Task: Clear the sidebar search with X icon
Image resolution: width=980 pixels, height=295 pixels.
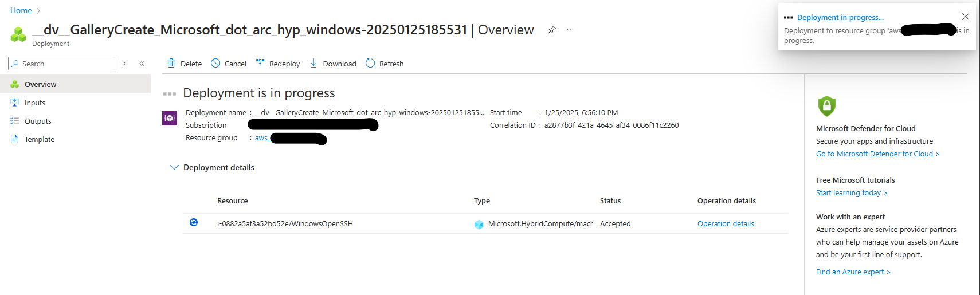Action: click(x=124, y=64)
